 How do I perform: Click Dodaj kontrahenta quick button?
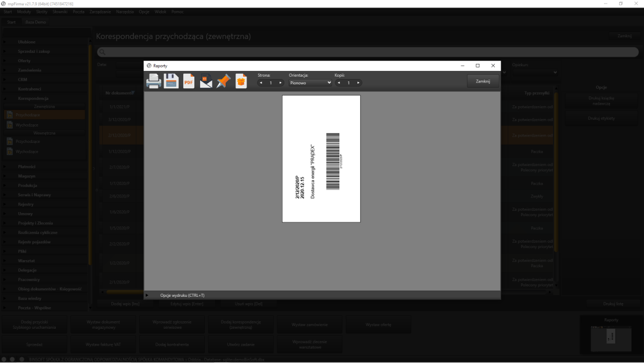[x=172, y=344]
